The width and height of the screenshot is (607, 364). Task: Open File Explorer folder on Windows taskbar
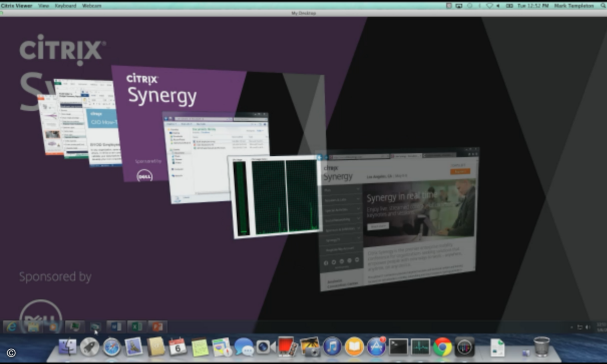tap(33, 327)
